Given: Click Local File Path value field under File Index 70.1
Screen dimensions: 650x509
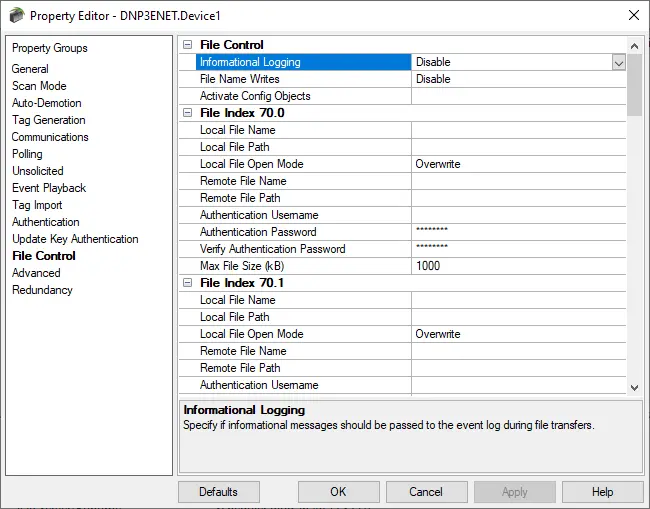Looking at the screenshot, I should [519, 317].
